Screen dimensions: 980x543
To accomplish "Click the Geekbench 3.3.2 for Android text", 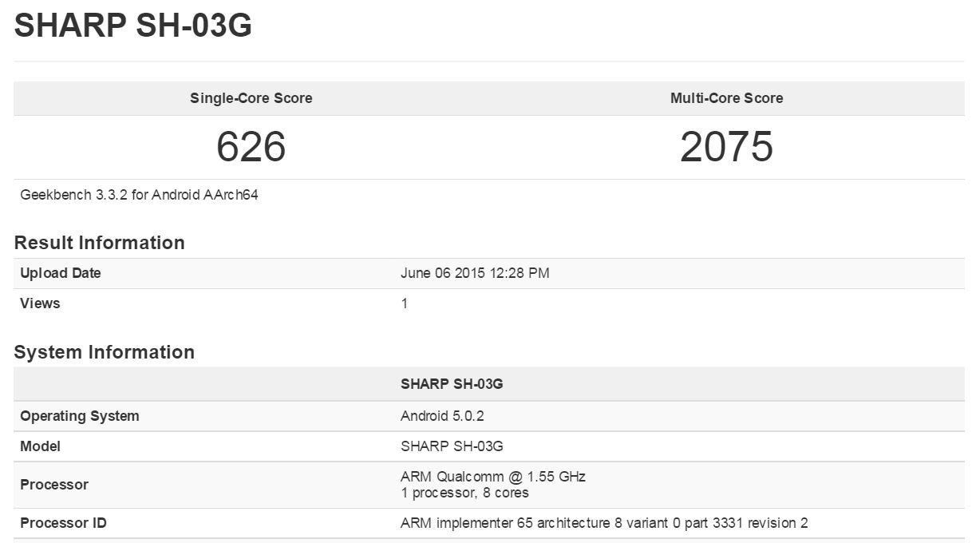I will tap(139, 195).
